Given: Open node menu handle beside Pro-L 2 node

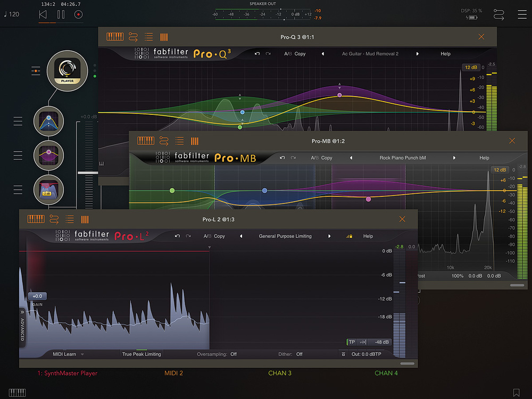Looking at the screenshot, I should [18, 190].
